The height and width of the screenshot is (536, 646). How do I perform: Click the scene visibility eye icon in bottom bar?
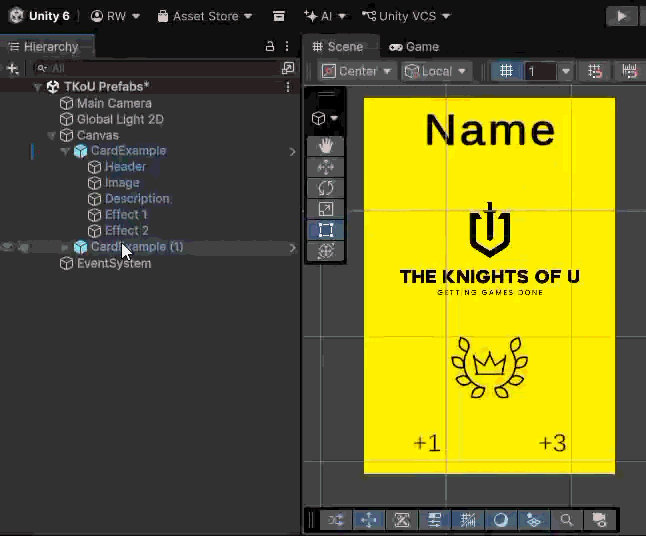click(599, 520)
